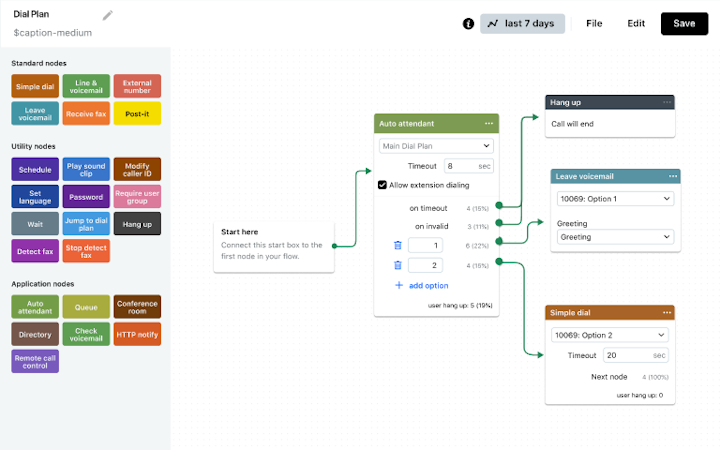
Task: Toggle the Allow extension dialing checkbox
Action: click(x=382, y=185)
